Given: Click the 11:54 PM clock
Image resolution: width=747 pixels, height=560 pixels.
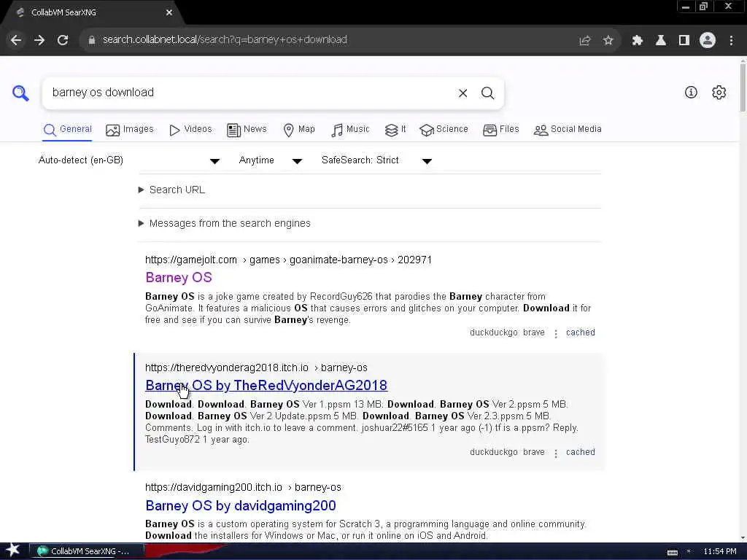Looking at the screenshot, I should coord(720,551).
